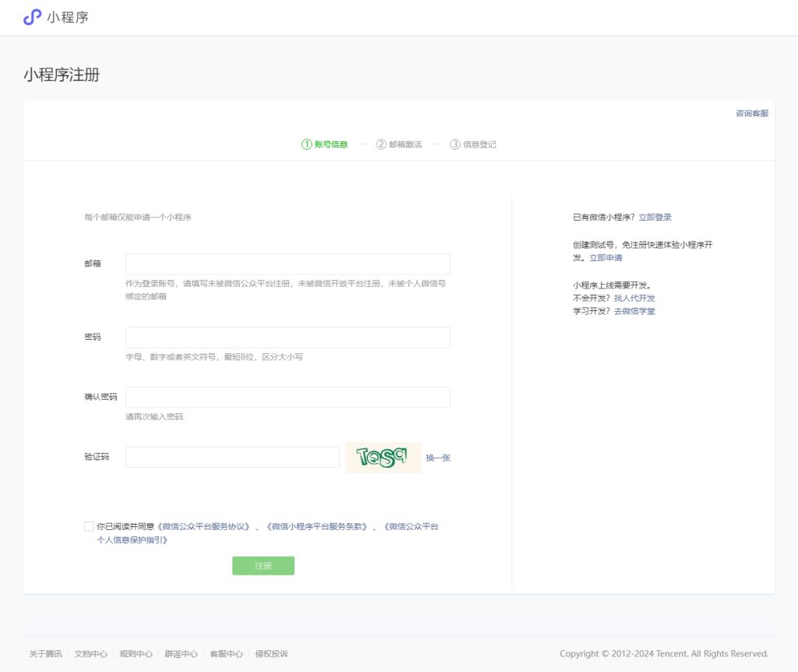Open 个人信息保护指引 link
The image size is (798, 672).
coord(132,539)
